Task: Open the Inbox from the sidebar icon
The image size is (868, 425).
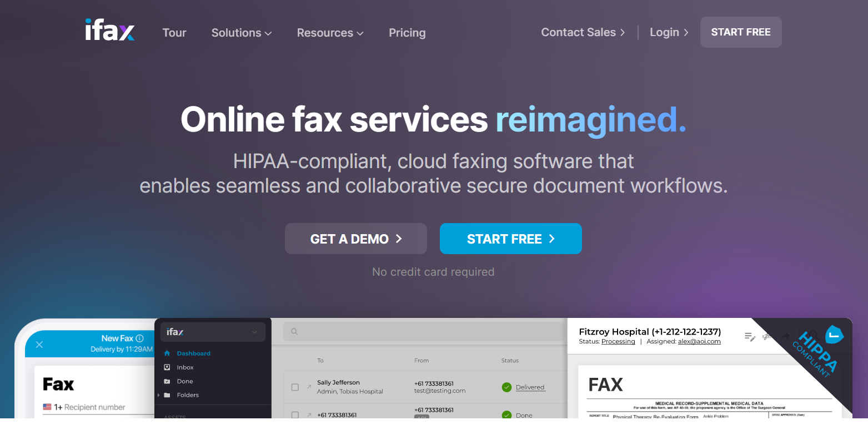Action: [168, 367]
